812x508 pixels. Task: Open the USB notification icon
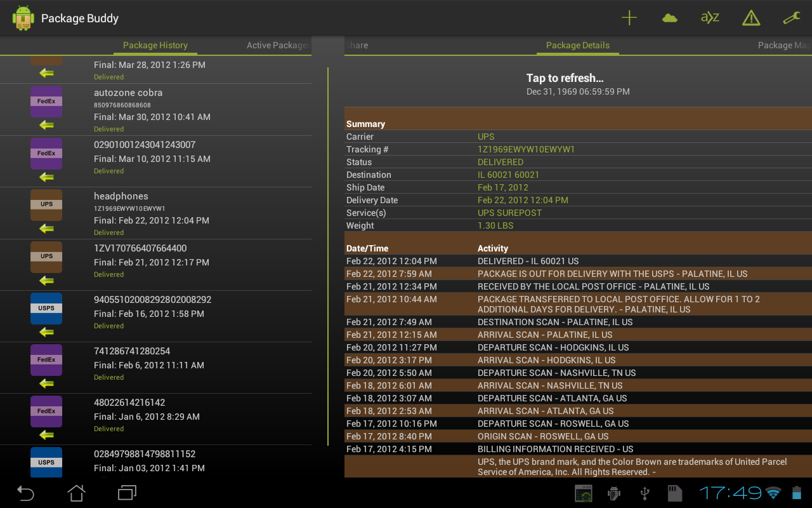(x=645, y=493)
